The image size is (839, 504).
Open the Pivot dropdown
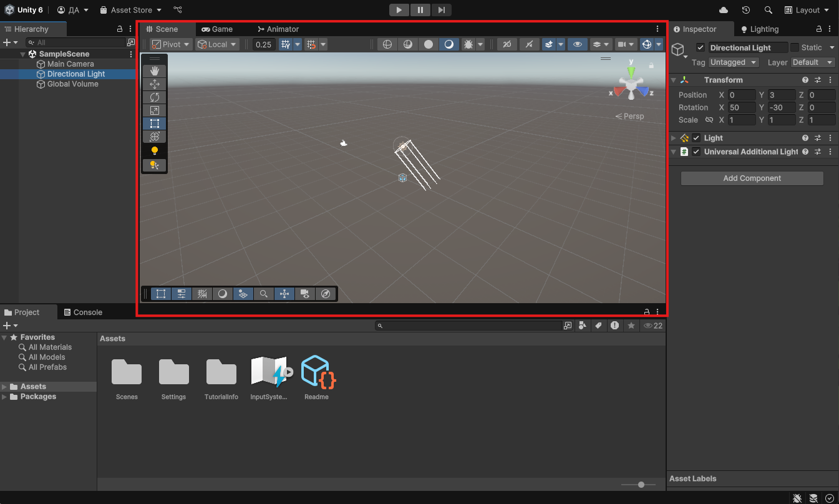click(170, 44)
